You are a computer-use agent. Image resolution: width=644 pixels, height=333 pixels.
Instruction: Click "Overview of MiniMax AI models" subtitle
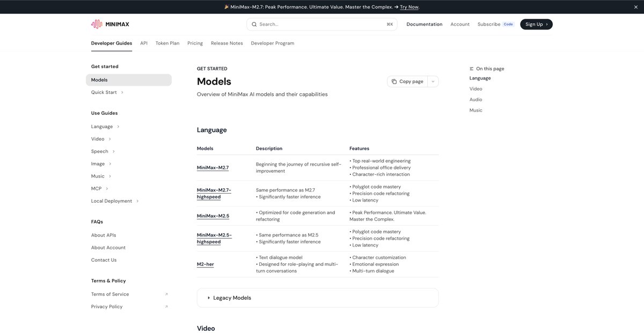pos(262,94)
